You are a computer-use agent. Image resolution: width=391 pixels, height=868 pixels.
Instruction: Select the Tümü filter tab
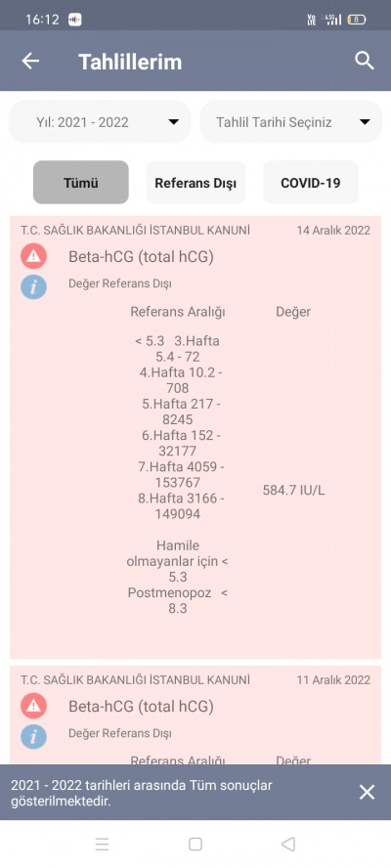[x=81, y=182]
